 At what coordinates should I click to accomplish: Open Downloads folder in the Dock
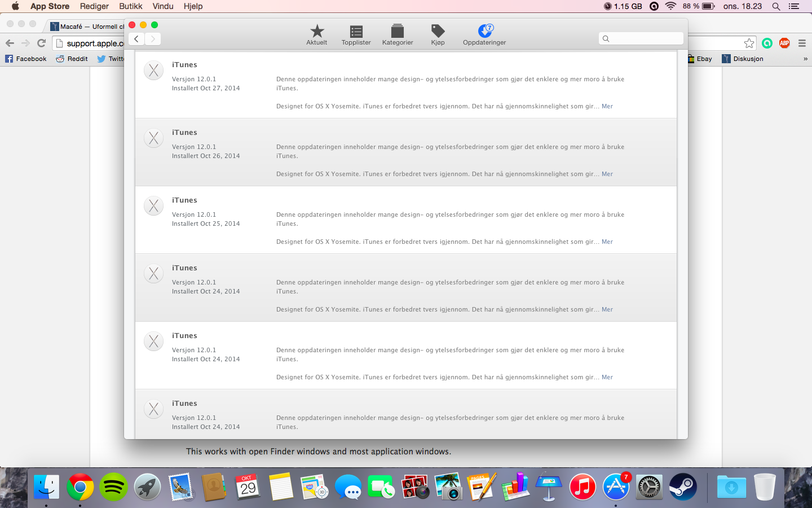(x=731, y=487)
